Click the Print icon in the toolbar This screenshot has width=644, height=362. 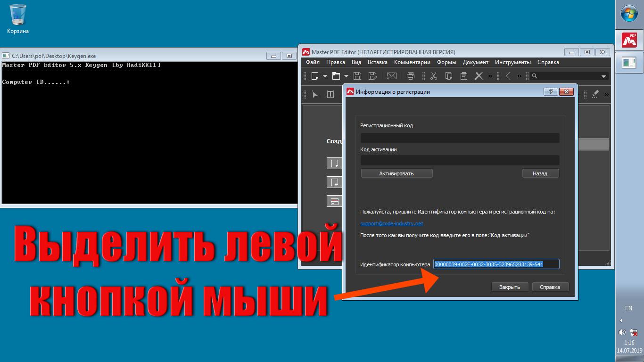click(411, 76)
